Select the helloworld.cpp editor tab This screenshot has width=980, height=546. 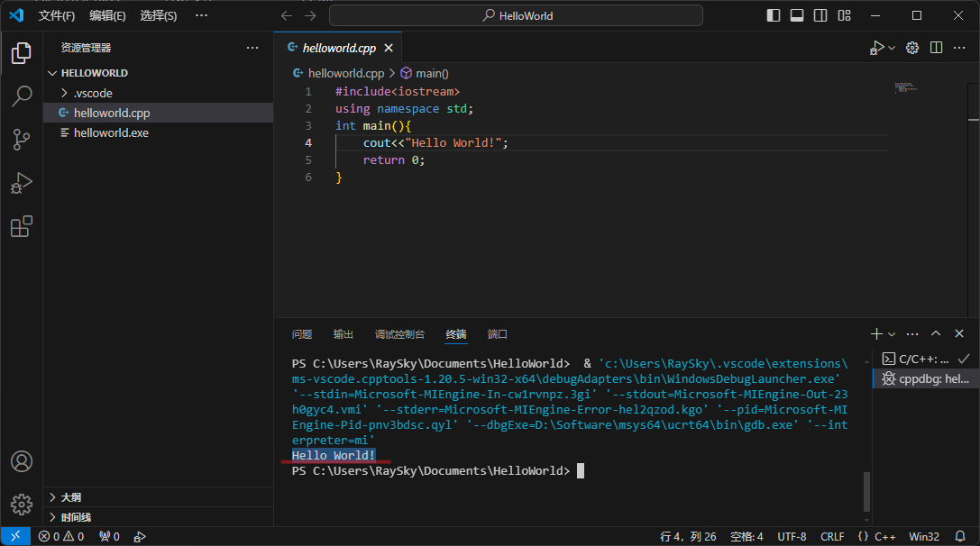click(x=338, y=48)
